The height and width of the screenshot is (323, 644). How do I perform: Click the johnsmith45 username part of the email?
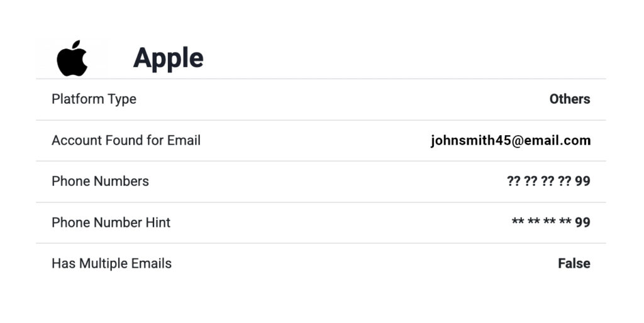coord(470,140)
